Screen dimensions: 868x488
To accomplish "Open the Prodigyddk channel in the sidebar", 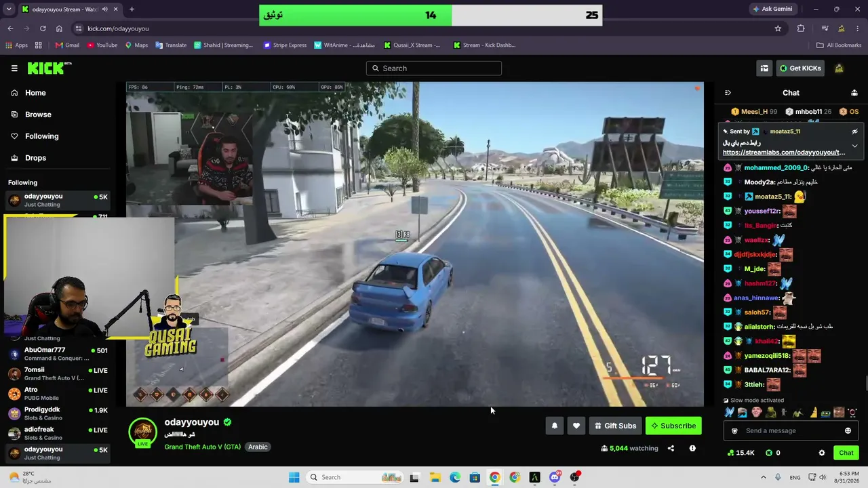I will (x=58, y=413).
